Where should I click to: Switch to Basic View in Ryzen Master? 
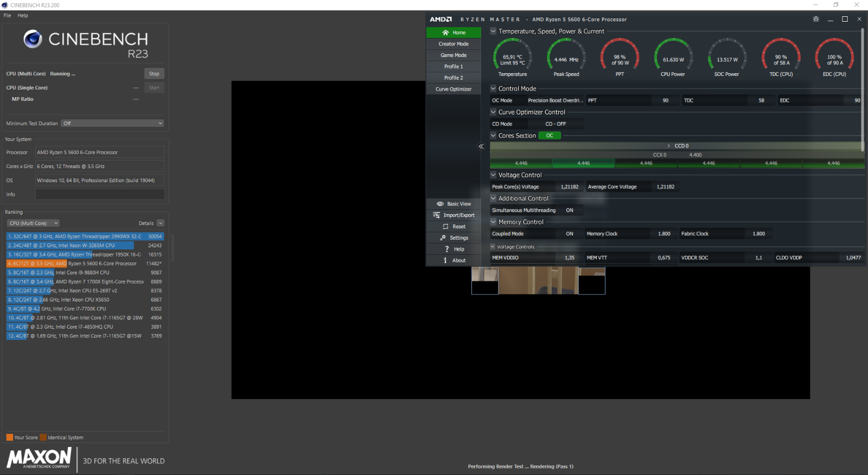point(454,204)
